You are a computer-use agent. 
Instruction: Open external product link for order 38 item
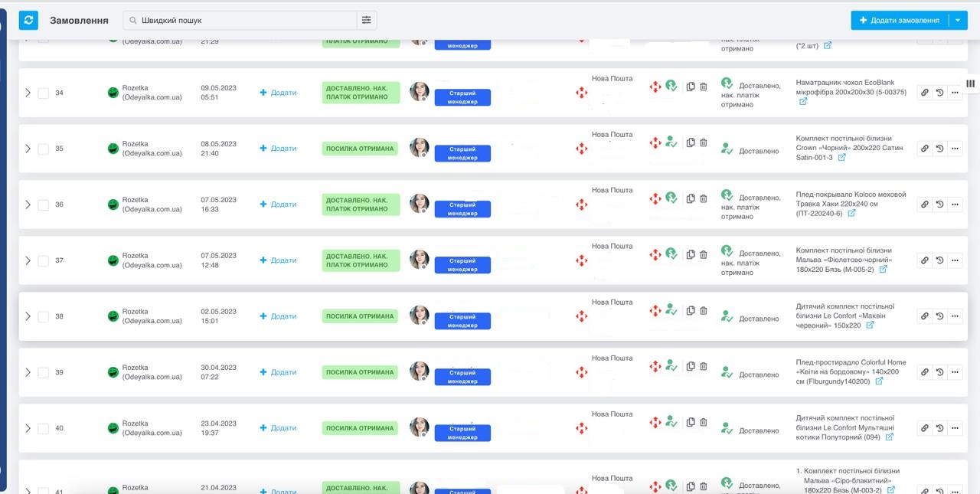point(870,326)
